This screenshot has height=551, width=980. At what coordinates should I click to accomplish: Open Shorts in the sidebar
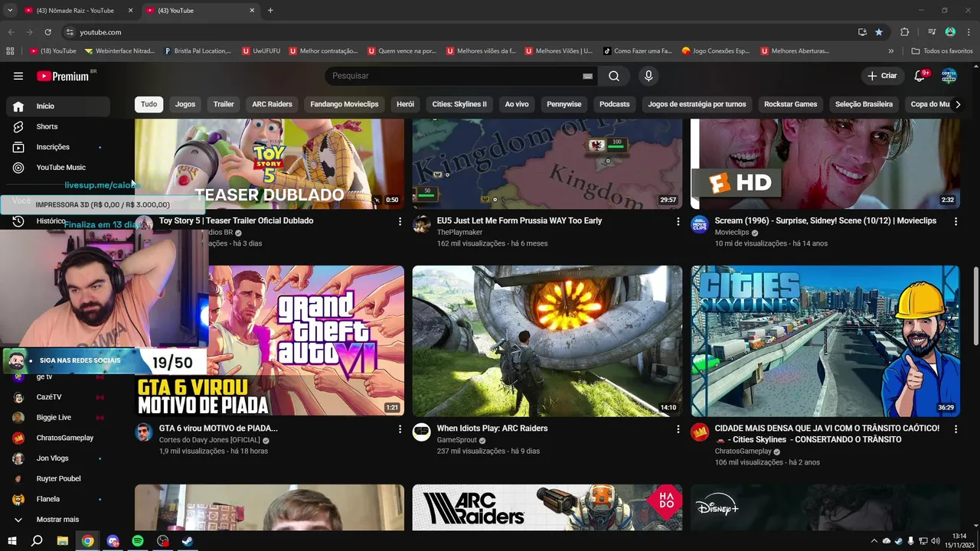point(57,126)
